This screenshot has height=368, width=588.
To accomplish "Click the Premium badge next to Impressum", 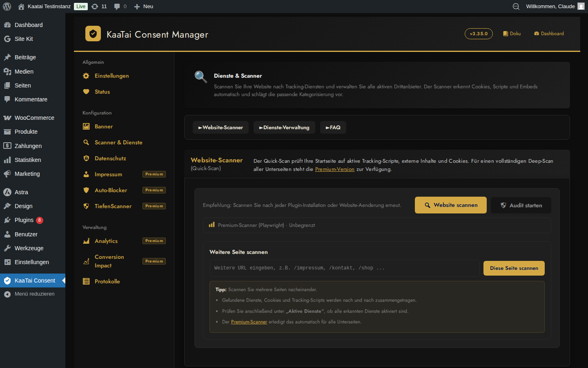I will pyautogui.click(x=154, y=174).
